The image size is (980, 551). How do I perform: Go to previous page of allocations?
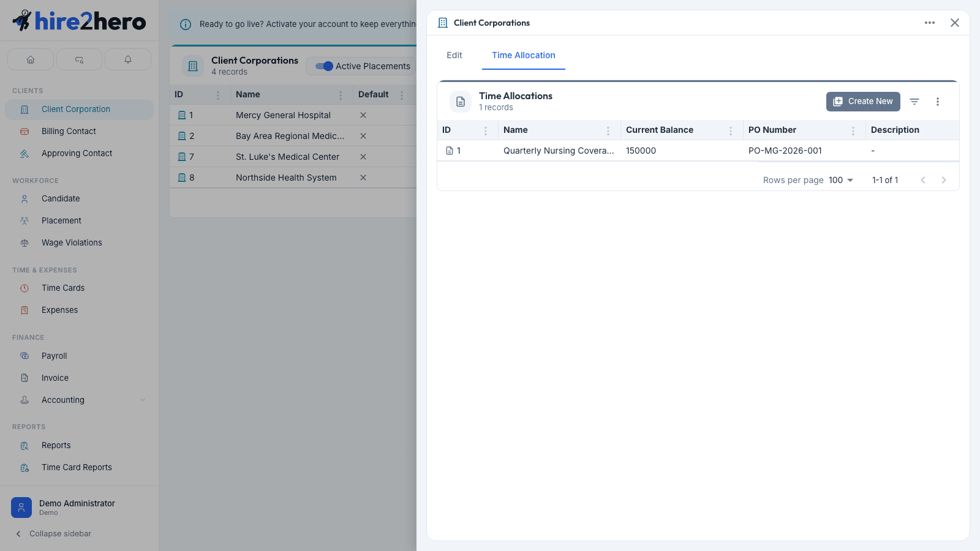[923, 180]
